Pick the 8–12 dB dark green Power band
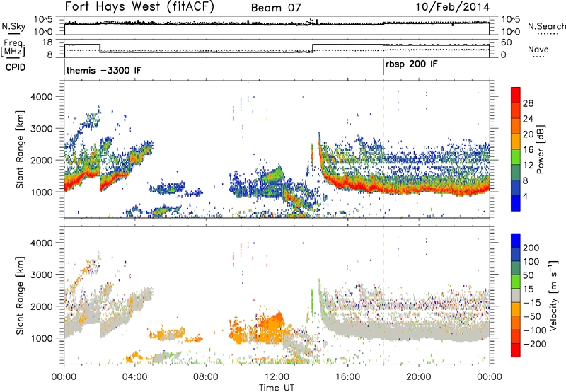Image resolution: width=566 pixels, height=392 pixels. [516, 172]
